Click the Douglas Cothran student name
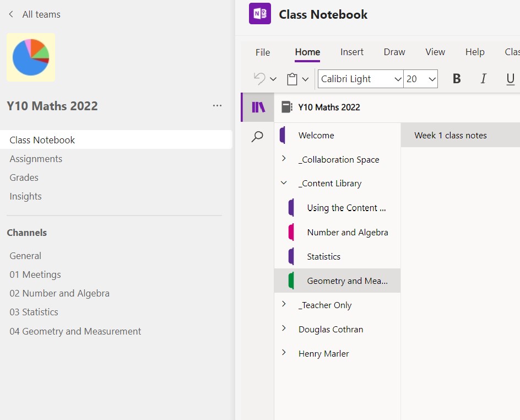520x420 pixels. coord(331,330)
